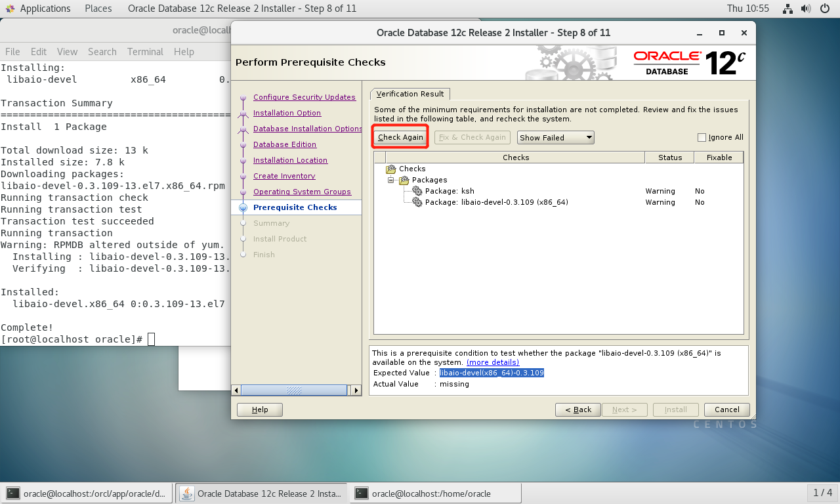
Task: Switch to Oracle Database Installer taskbar item
Action: [262, 493]
